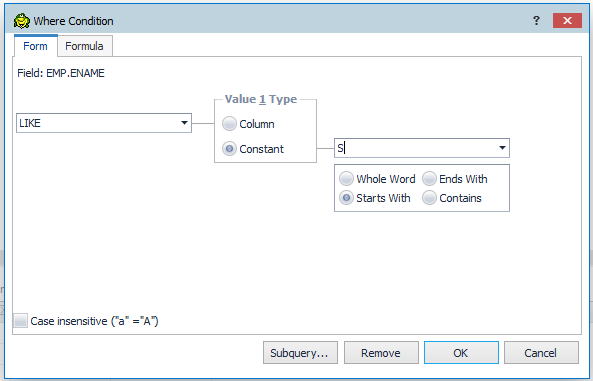Confirm with the OK button
593x381 pixels.
pyautogui.click(x=461, y=353)
